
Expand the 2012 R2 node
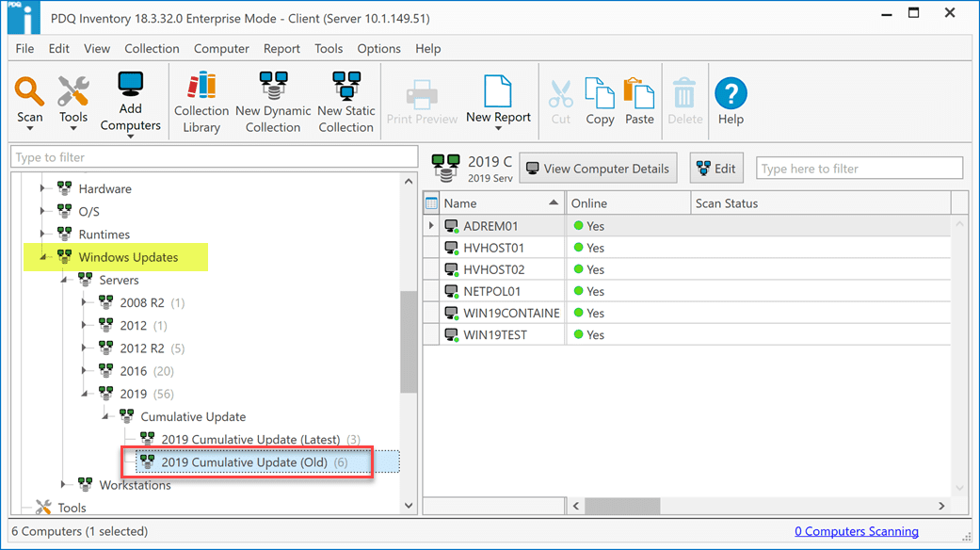point(85,348)
